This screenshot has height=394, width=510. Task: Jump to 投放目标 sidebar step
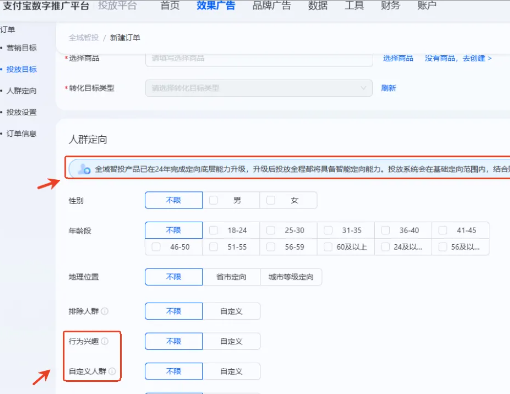coord(22,69)
